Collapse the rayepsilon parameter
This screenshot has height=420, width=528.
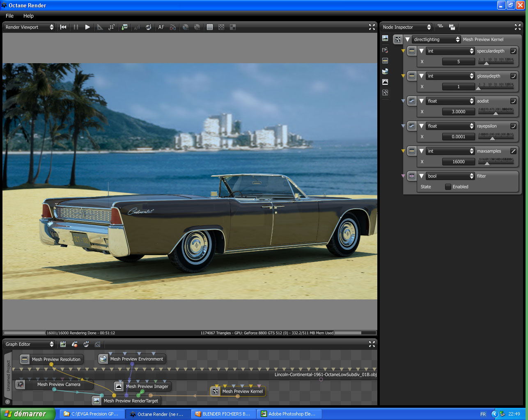(421, 126)
